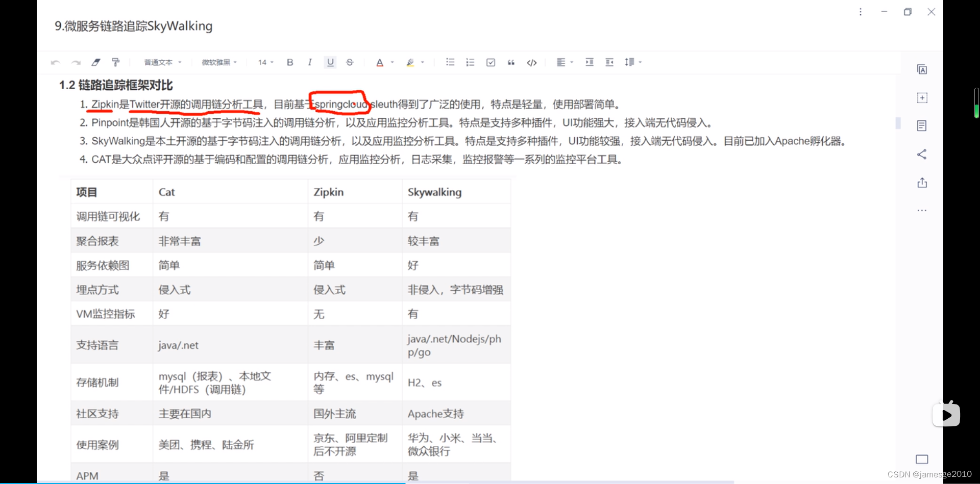Click the Cat column header cell
This screenshot has height=484, width=980.
[x=230, y=192]
